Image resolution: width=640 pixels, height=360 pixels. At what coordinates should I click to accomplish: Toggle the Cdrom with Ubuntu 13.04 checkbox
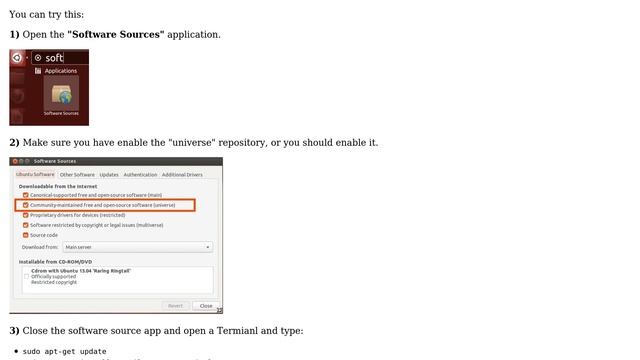(27, 276)
